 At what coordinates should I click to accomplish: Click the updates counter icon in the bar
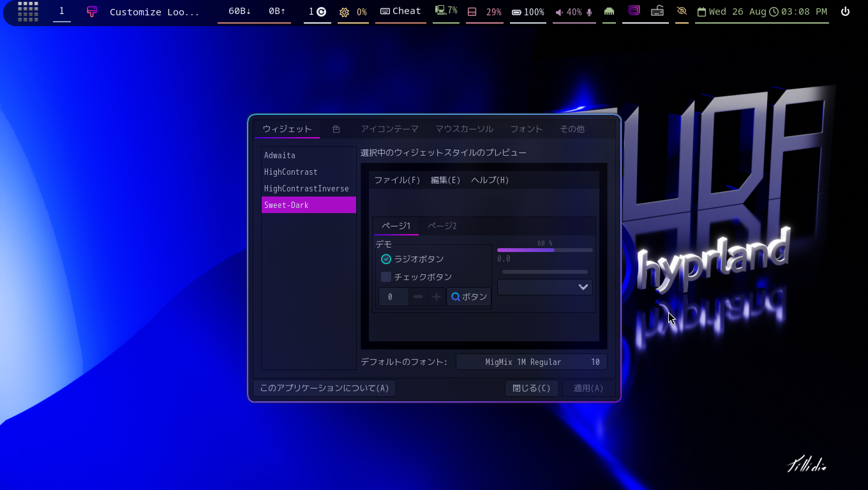click(322, 11)
